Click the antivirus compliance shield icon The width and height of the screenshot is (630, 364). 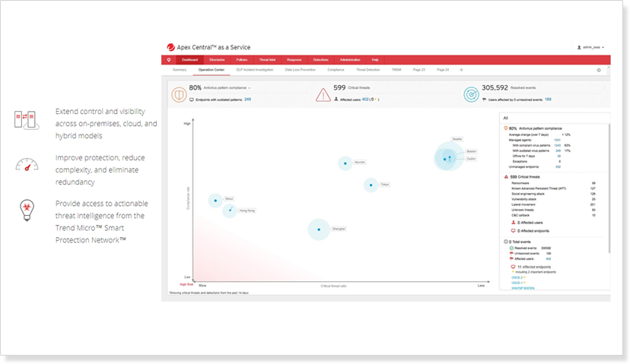179,95
